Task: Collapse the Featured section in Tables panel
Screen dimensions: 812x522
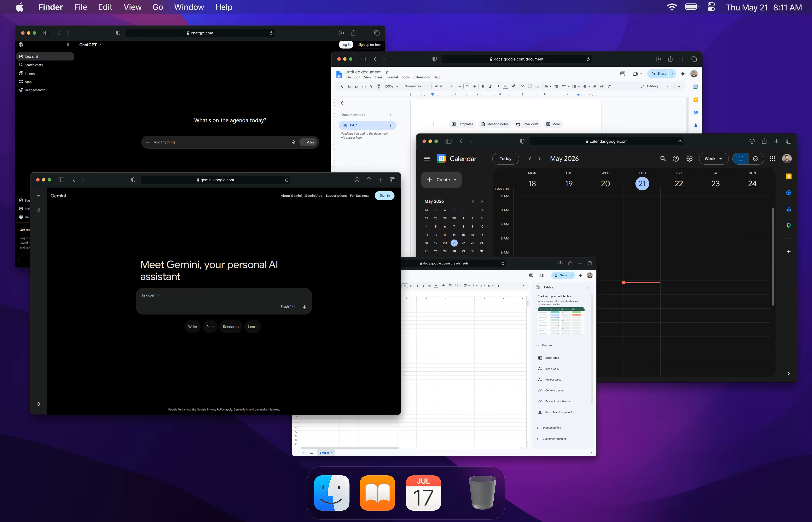Action: click(537, 345)
